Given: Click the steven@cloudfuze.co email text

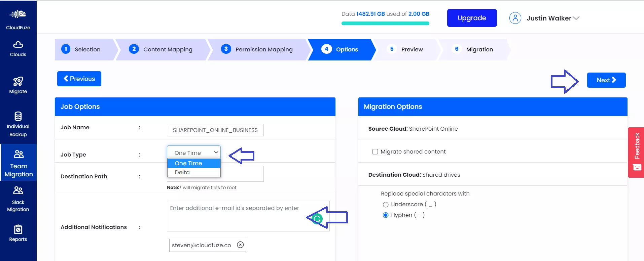Looking at the screenshot, I should (x=202, y=245).
